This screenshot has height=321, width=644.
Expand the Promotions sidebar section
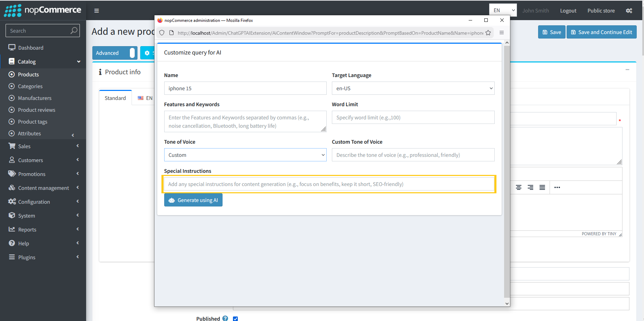[32, 174]
